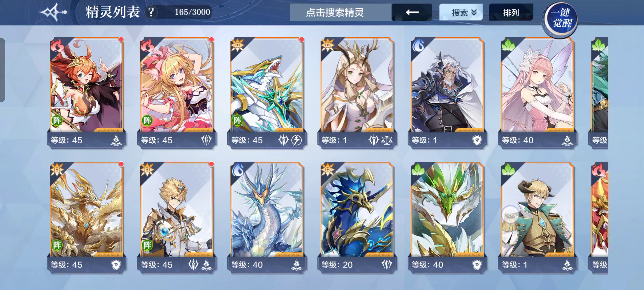Open the 排列 sort options
The image size is (644, 290).
click(x=511, y=12)
